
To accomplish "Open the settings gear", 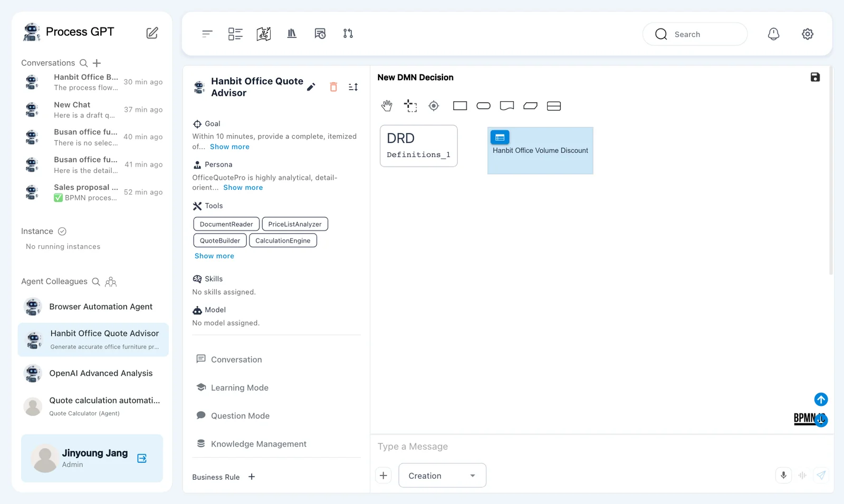I will (808, 34).
